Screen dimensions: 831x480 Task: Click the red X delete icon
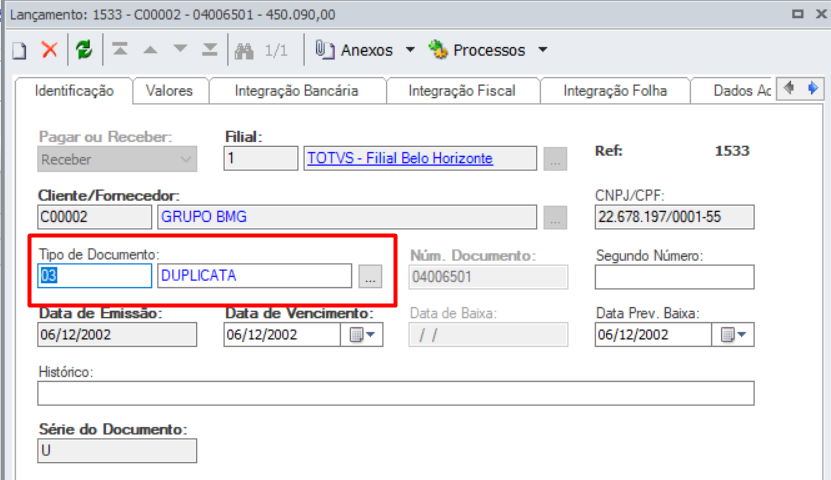tap(50, 50)
